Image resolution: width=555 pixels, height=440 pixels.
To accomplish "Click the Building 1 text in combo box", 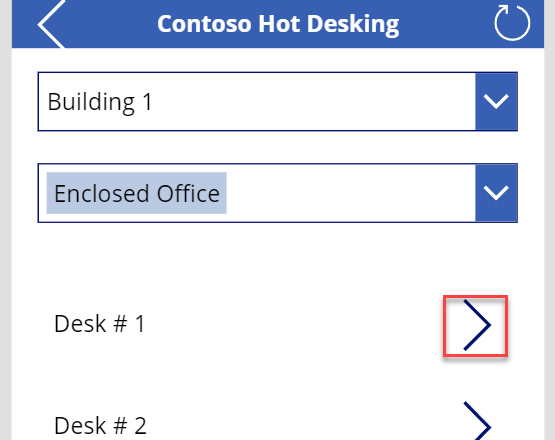I will [100, 102].
